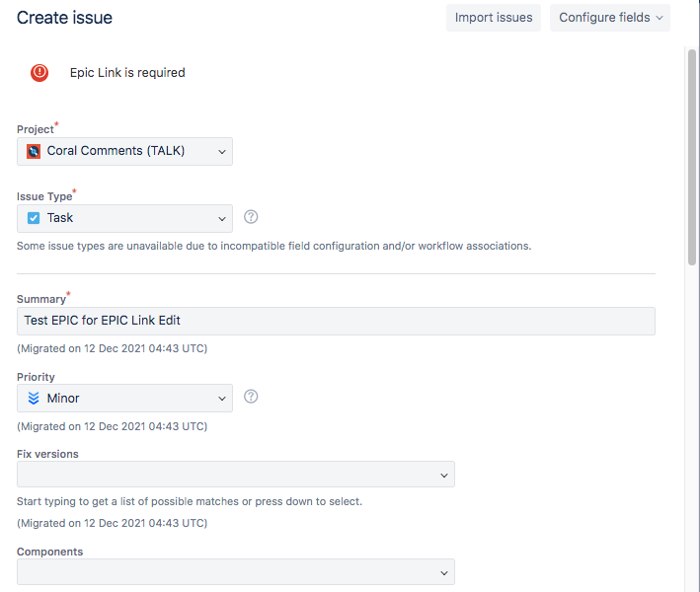The width and height of the screenshot is (700, 592).
Task: Expand the Project dropdown arrow
Action: pyautogui.click(x=222, y=152)
